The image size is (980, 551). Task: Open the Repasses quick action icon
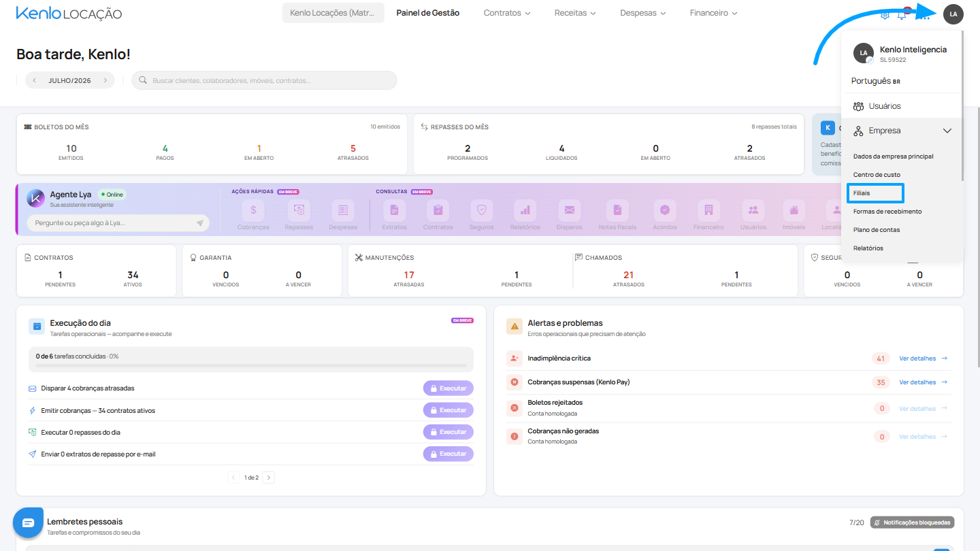pos(299,210)
